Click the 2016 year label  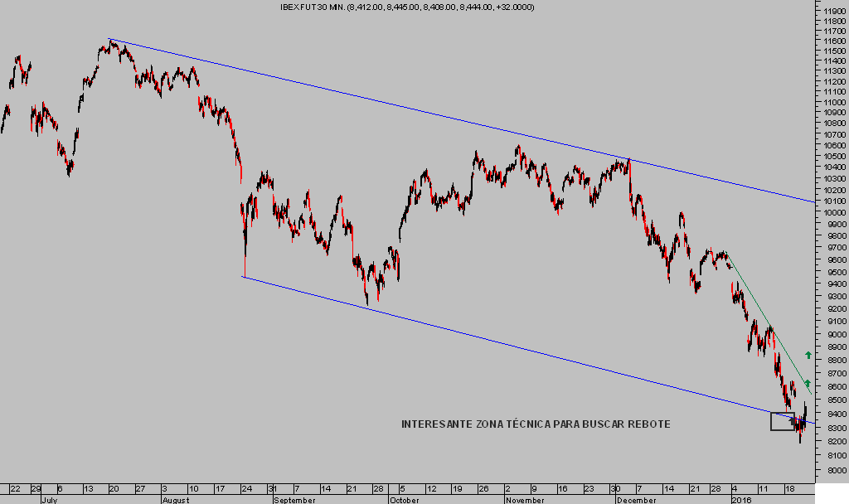740,500
